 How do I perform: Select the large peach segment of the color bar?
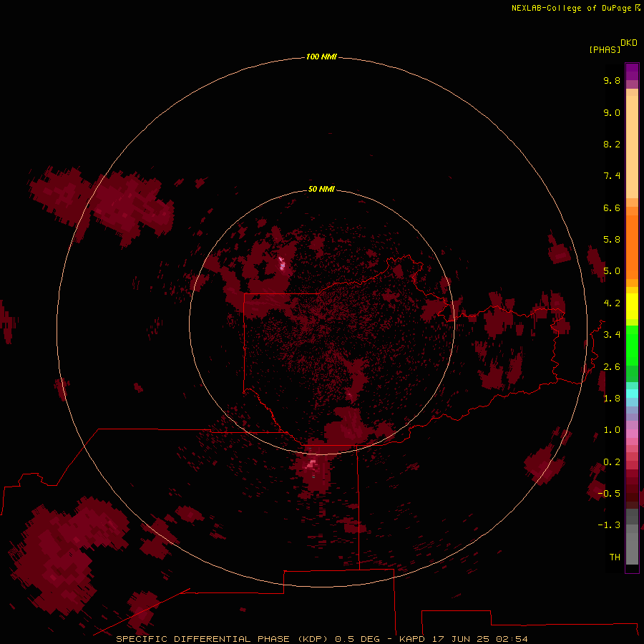click(632, 147)
